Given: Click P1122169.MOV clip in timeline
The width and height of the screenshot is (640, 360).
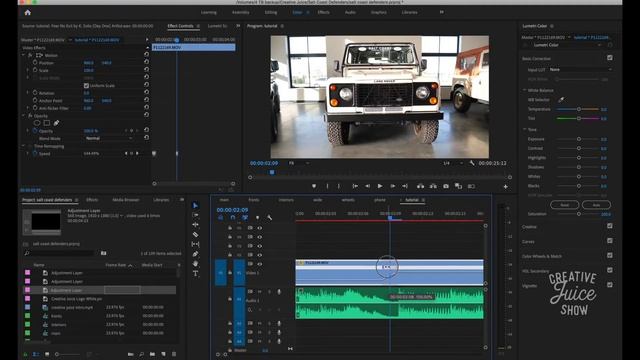Looking at the screenshot, I should click(x=389, y=272).
